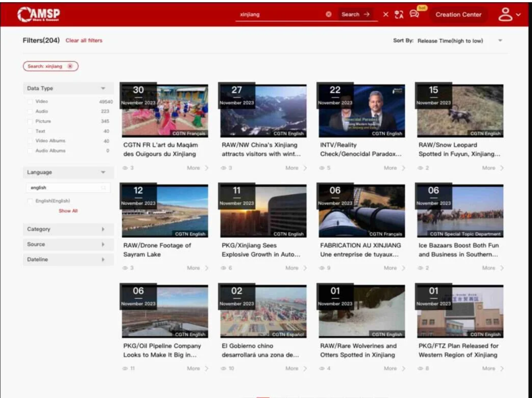Collapse the Language filter section
This screenshot has width=532, height=398.
coord(103,172)
